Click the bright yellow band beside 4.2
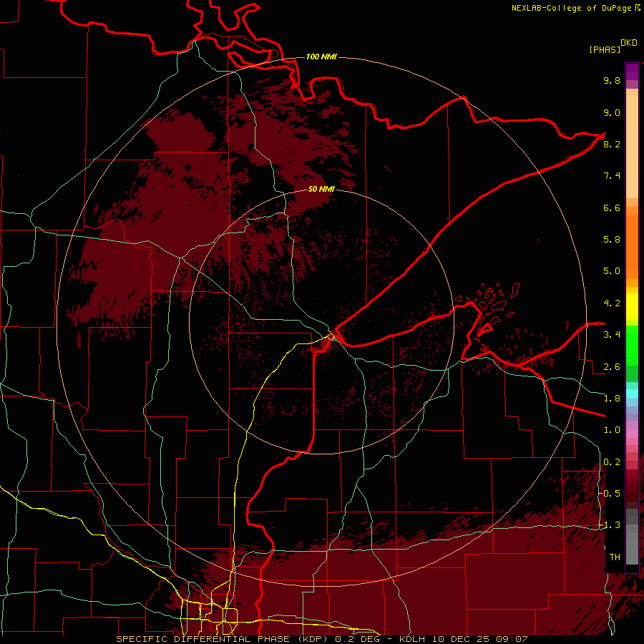644x644 pixels. [x=632, y=306]
